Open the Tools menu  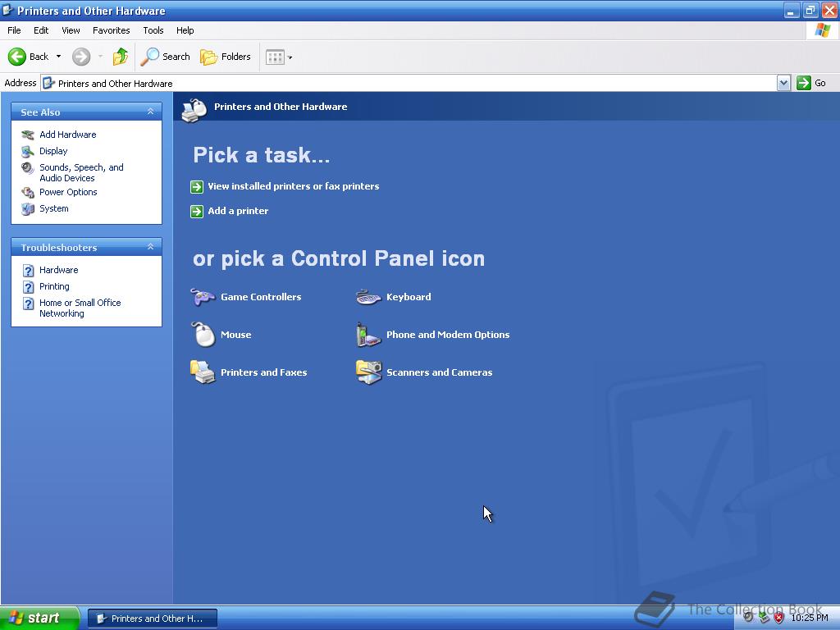click(x=153, y=30)
